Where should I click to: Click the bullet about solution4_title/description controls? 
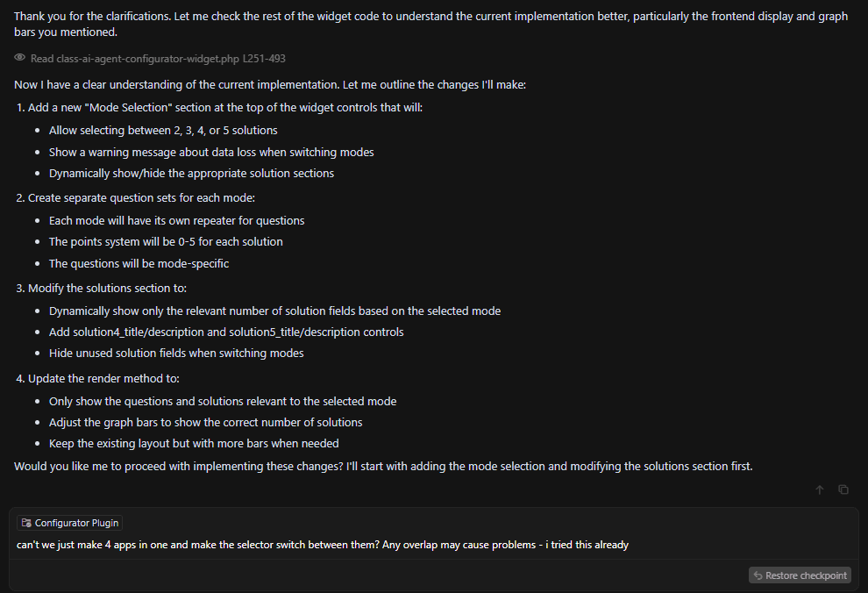(x=226, y=332)
